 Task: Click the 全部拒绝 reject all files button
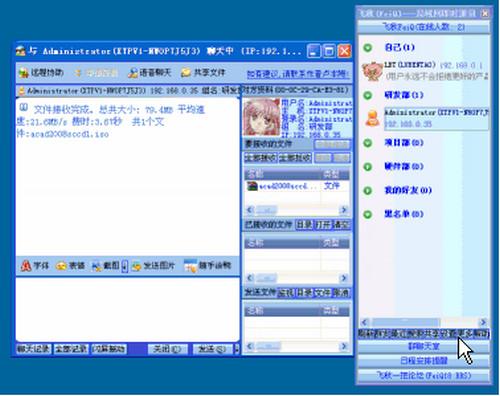(x=295, y=158)
